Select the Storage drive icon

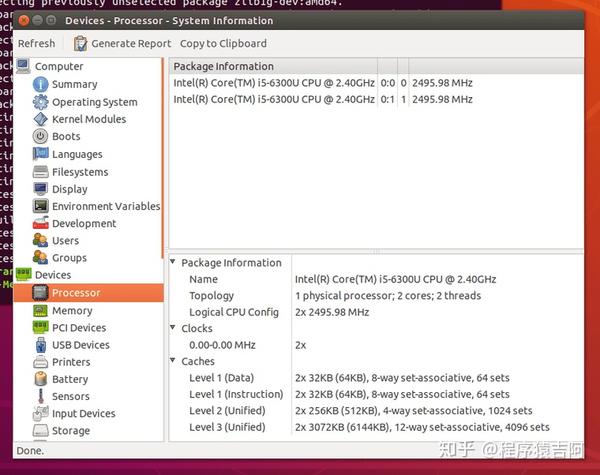[41, 431]
